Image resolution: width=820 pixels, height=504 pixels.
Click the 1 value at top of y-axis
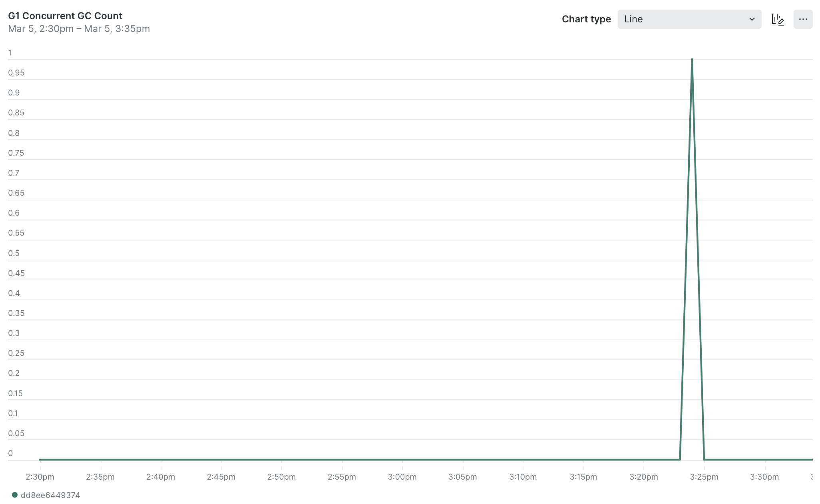10,52
